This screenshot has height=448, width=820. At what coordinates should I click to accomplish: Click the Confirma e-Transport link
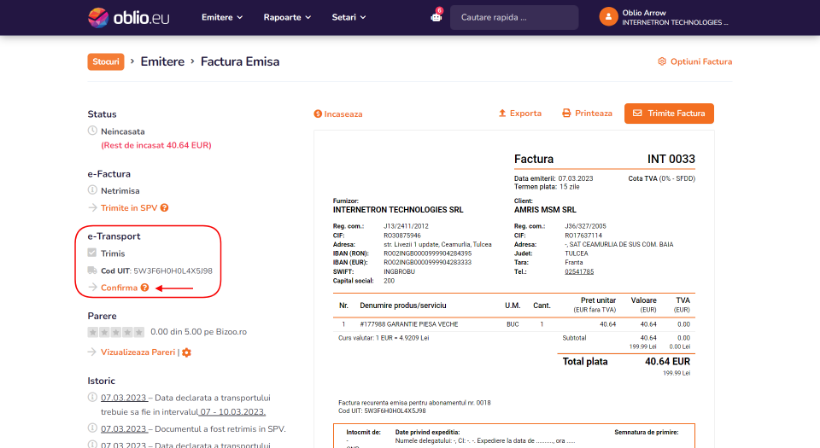click(x=119, y=288)
